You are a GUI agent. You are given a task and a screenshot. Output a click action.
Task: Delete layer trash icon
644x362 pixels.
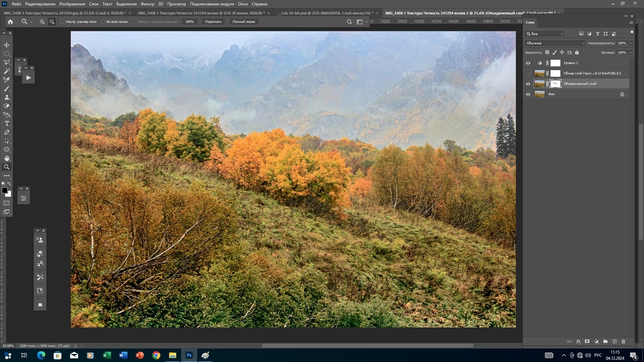pyautogui.click(x=624, y=342)
